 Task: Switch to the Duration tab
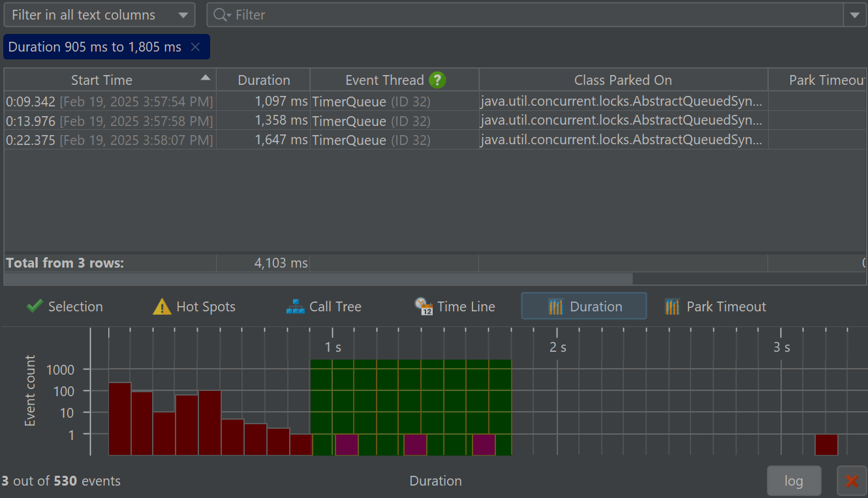(x=584, y=307)
